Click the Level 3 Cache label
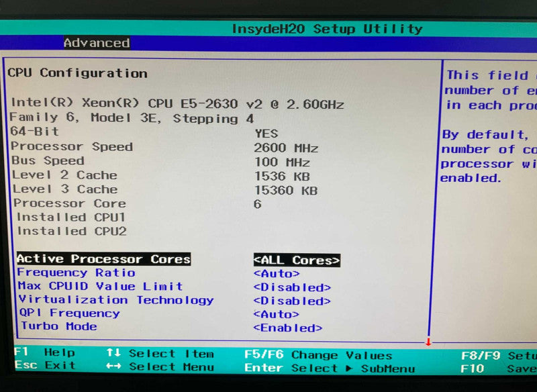The width and height of the screenshot is (537, 392). click(x=65, y=189)
